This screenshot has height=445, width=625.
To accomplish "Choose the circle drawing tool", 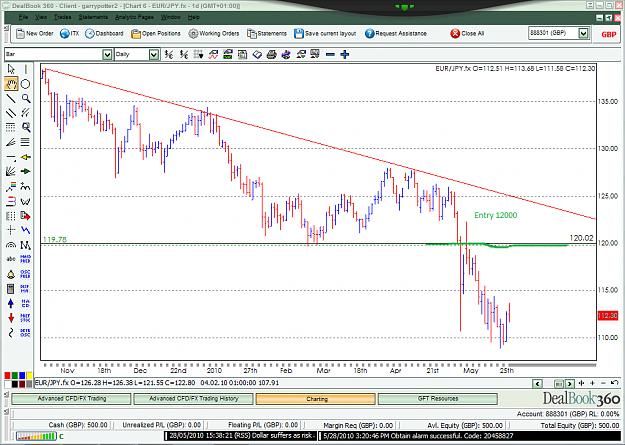I will (26, 84).
